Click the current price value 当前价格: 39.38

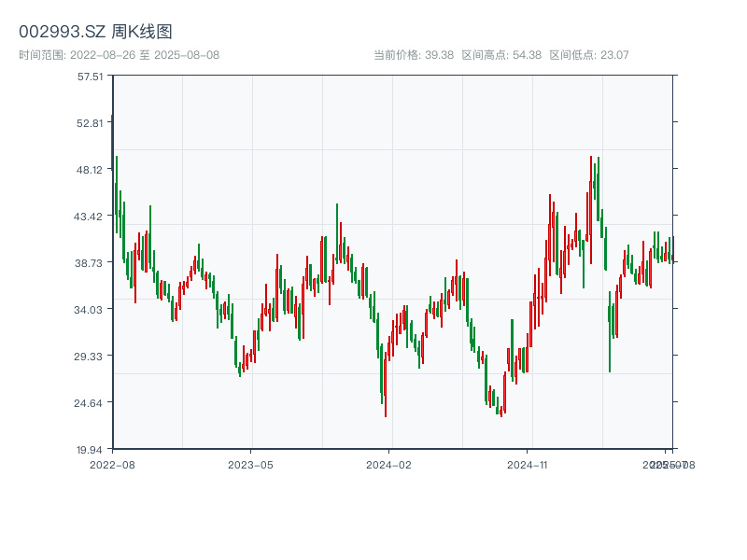414,55
